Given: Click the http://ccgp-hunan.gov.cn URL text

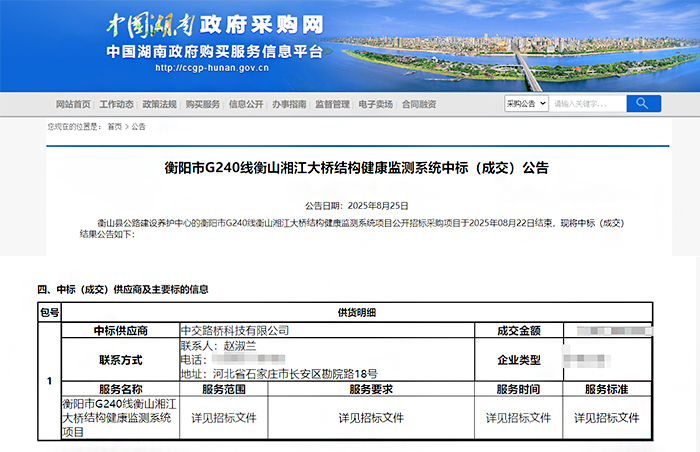Looking at the screenshot, I should (x=212, y=68).
